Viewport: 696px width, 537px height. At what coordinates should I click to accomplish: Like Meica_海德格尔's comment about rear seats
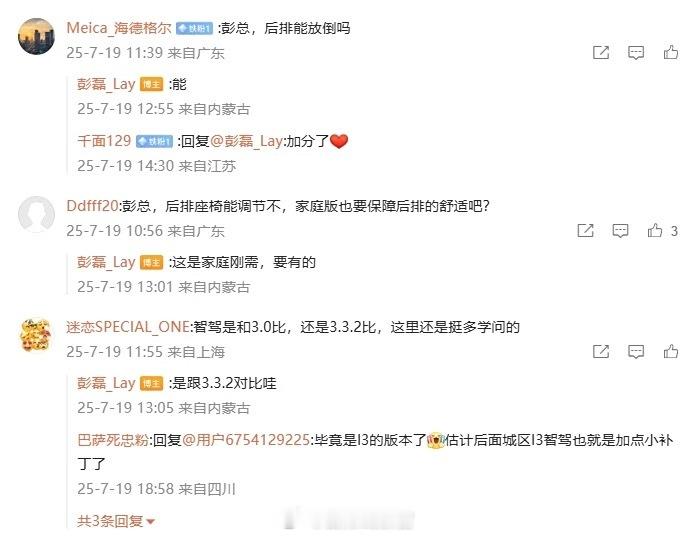click(670, 52)
